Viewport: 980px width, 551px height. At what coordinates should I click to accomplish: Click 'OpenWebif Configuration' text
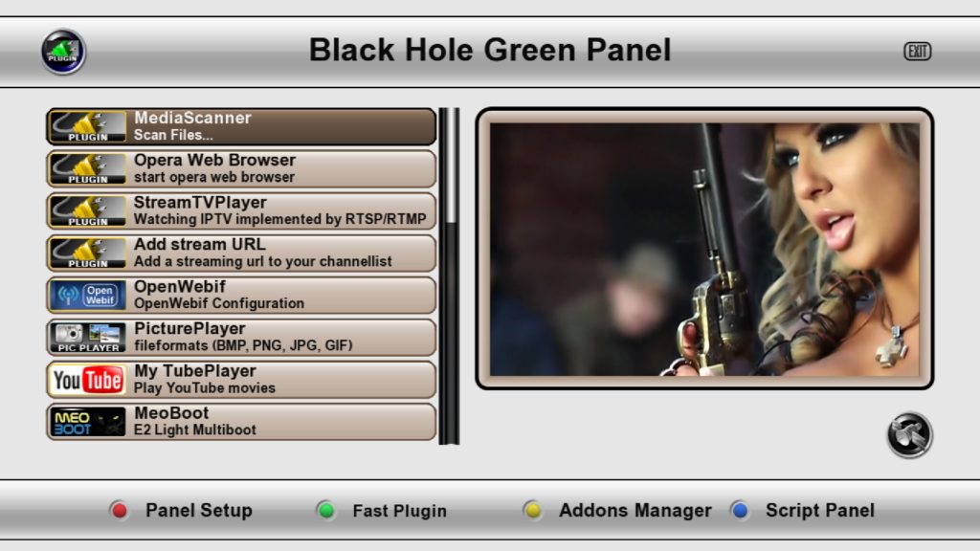pyautogui.click(x=219, y=303)
